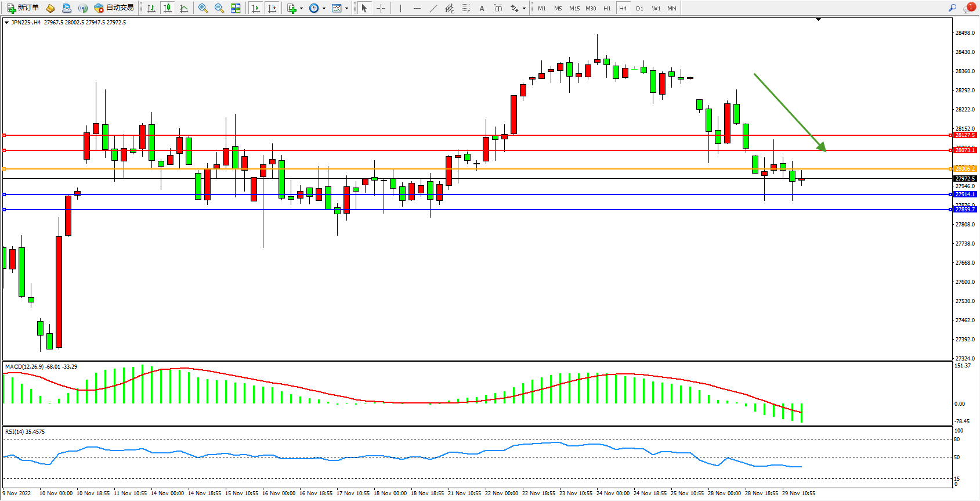
Task: Switch to line chart mode
Action: coord(184,8)
